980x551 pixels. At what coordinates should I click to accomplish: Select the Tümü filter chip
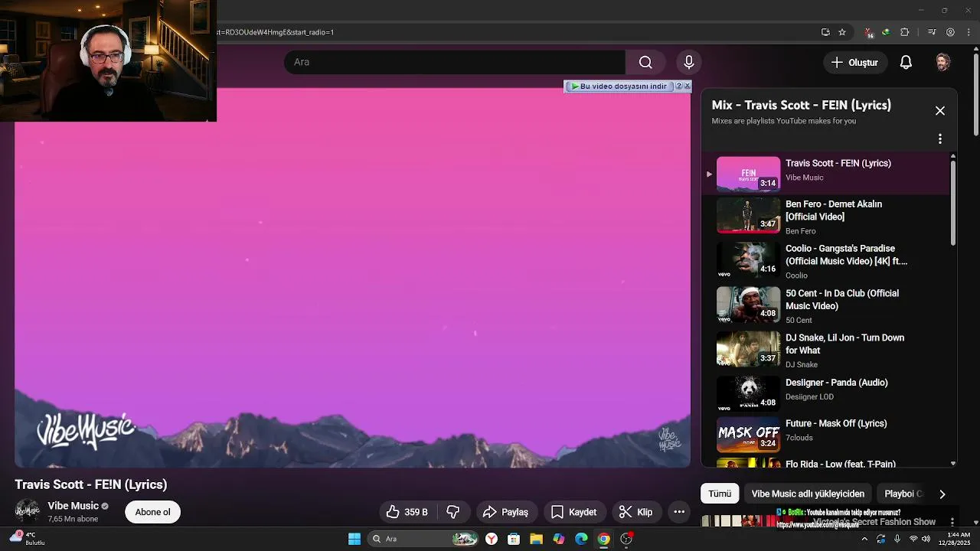point(720,494)
